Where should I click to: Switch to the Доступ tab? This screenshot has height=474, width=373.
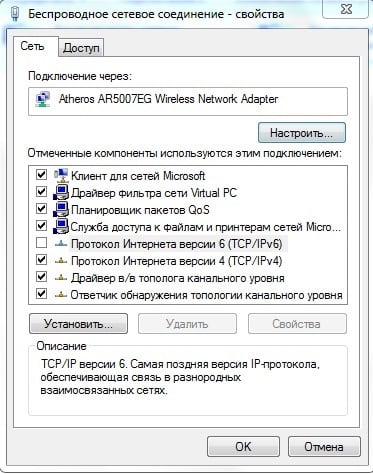tap(81, 48)
